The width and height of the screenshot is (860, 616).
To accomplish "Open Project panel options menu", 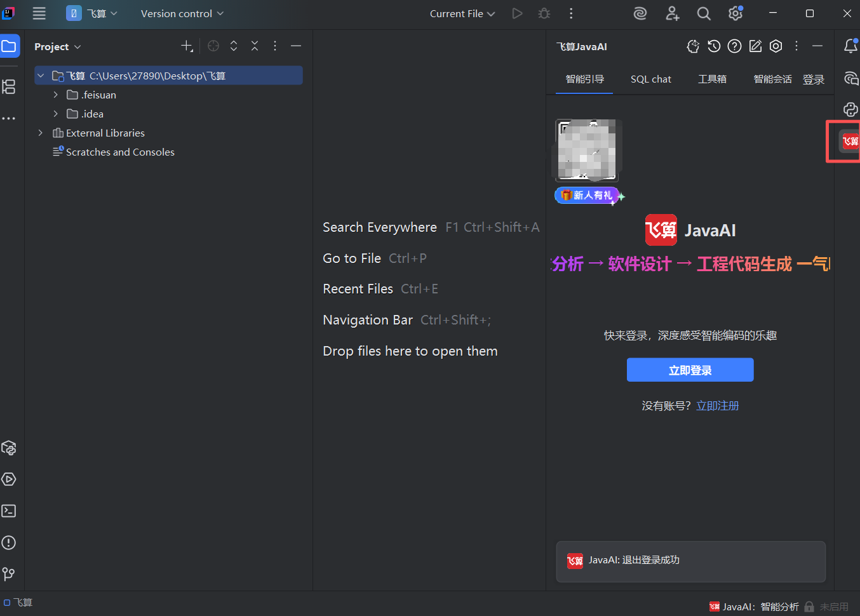I will pos(275,46).
